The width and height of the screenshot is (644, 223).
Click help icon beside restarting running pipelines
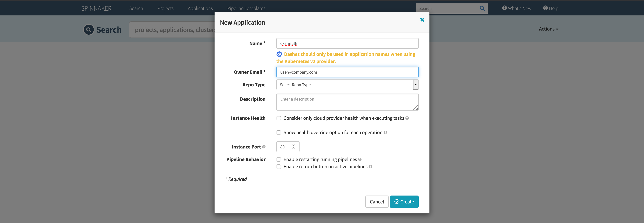pyautogui.click(x=360, y=159)
